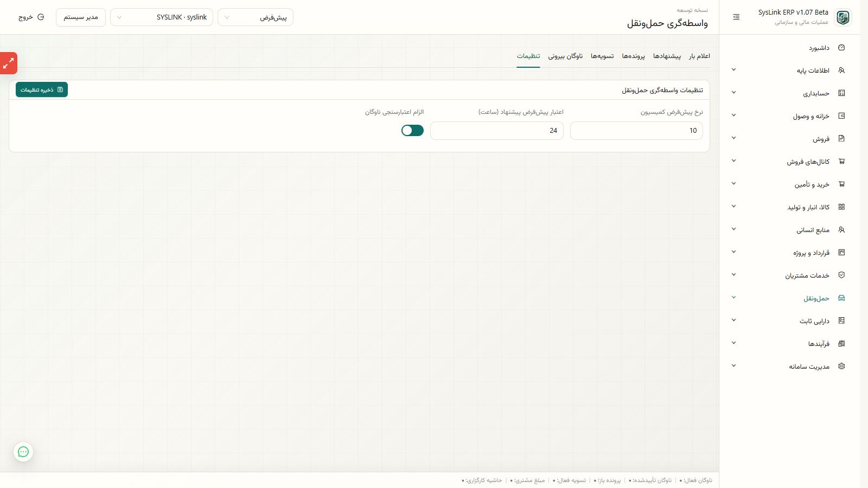
Task: Click the اعتبار پیش‌فرض پیشنهاد (ساعت) input
Action: coord(497,131)
